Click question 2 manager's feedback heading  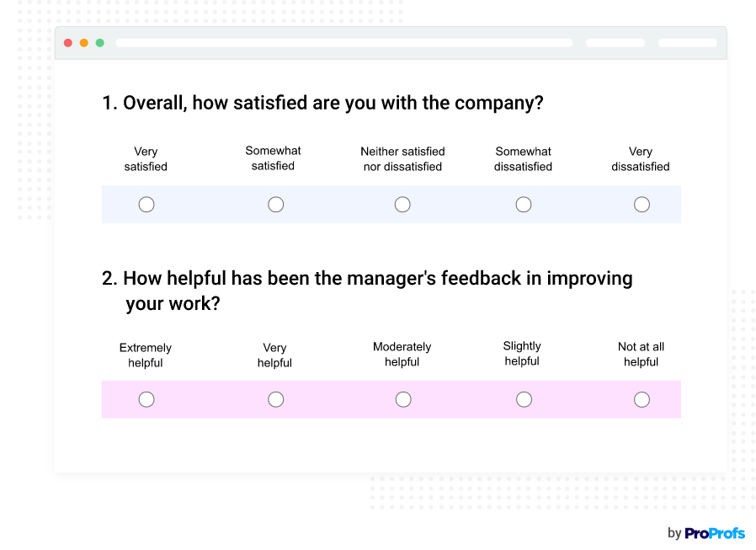[x=367, y=290]
